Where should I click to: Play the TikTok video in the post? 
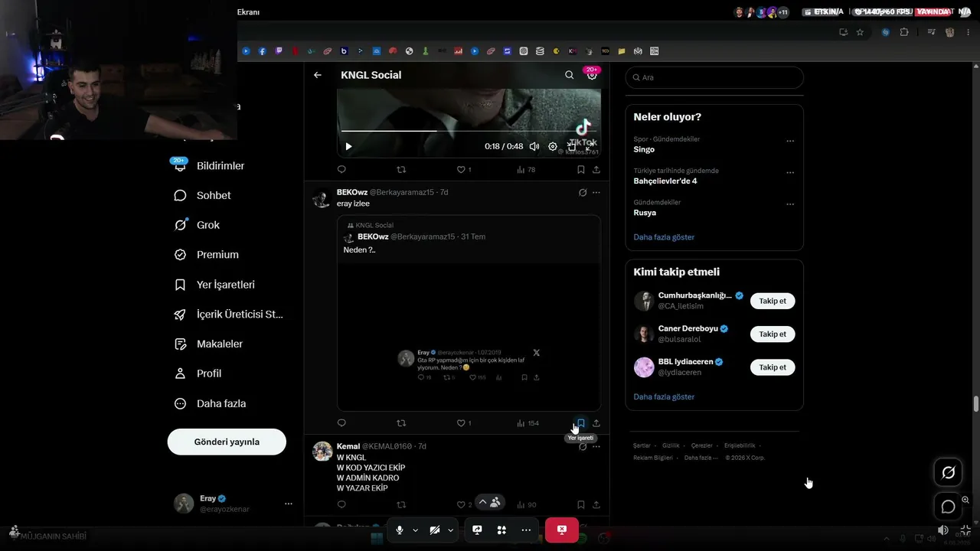coord(348,146)
